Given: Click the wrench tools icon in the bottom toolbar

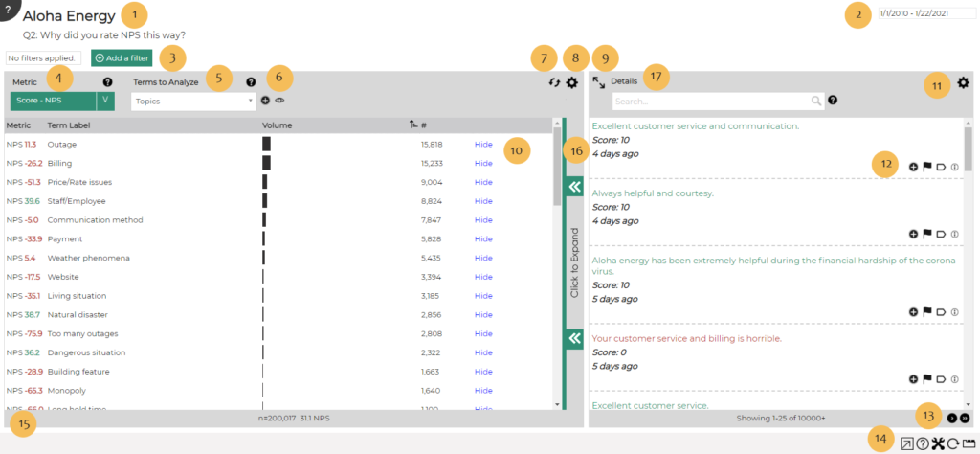Looking at the screenshot, I should click(x=938, y=443).
